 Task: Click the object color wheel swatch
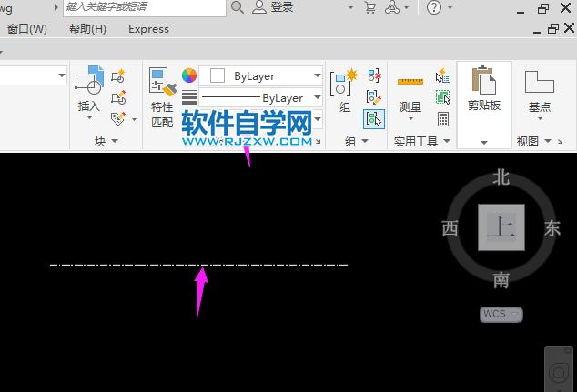point(189,75)
